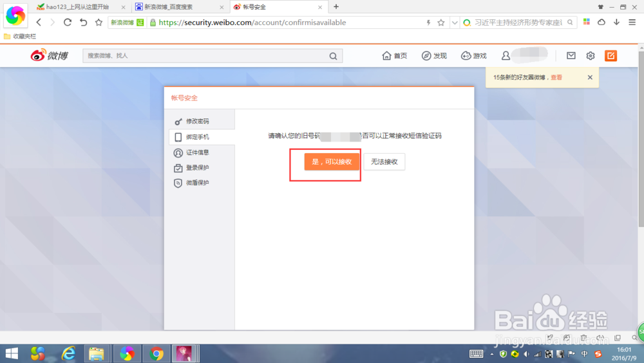The height and width of the screenshot is (363, 644).
Task: Click the browser forward arrow
Action: (52, 22)
